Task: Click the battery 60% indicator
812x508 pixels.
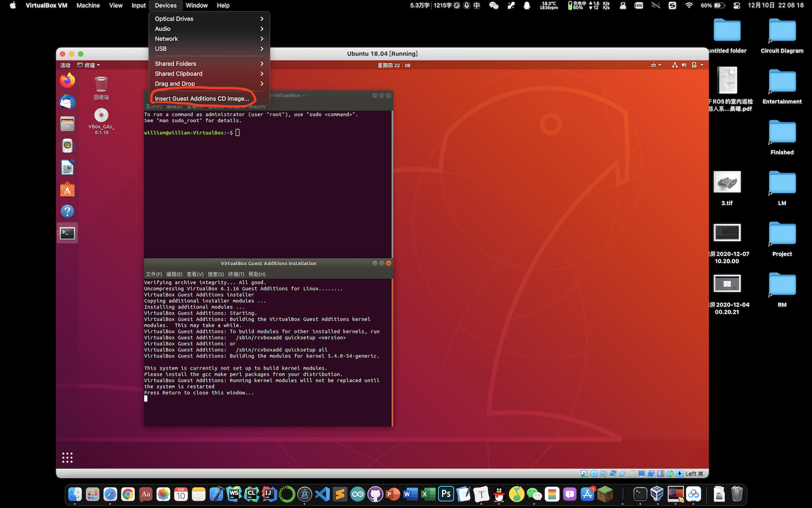Action: [713, 5]
